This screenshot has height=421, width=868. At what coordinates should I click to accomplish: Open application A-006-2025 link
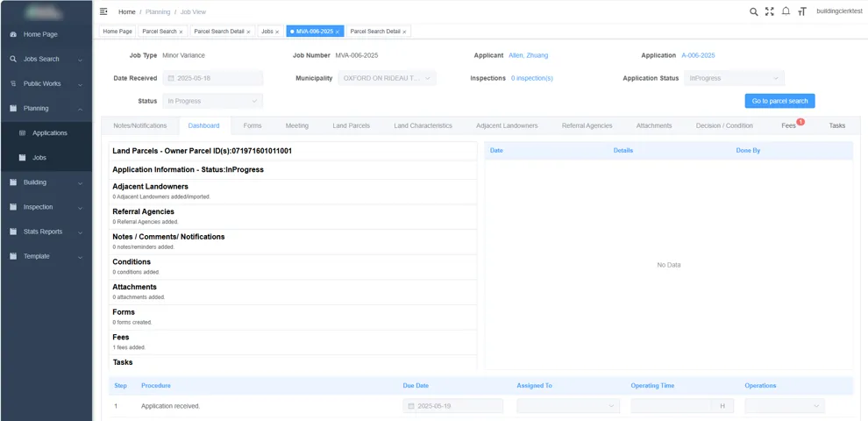pos(698,55)
